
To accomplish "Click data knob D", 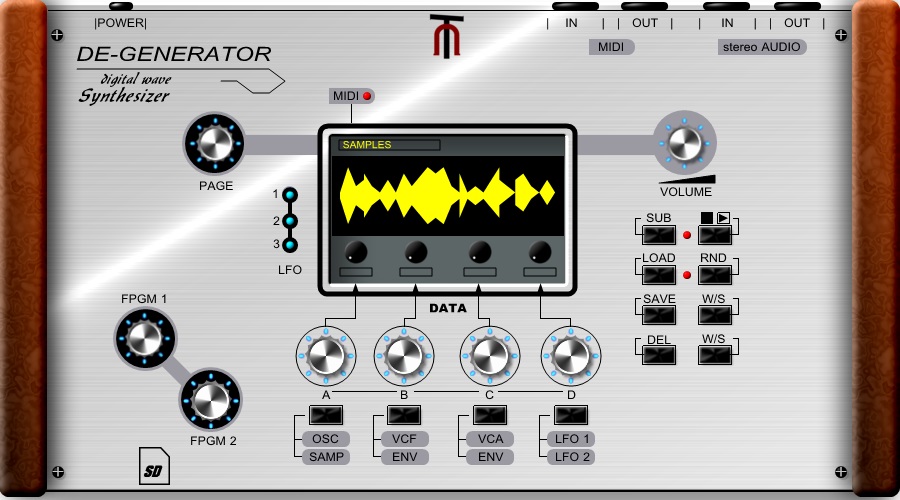I will click(x=571, y=355).
